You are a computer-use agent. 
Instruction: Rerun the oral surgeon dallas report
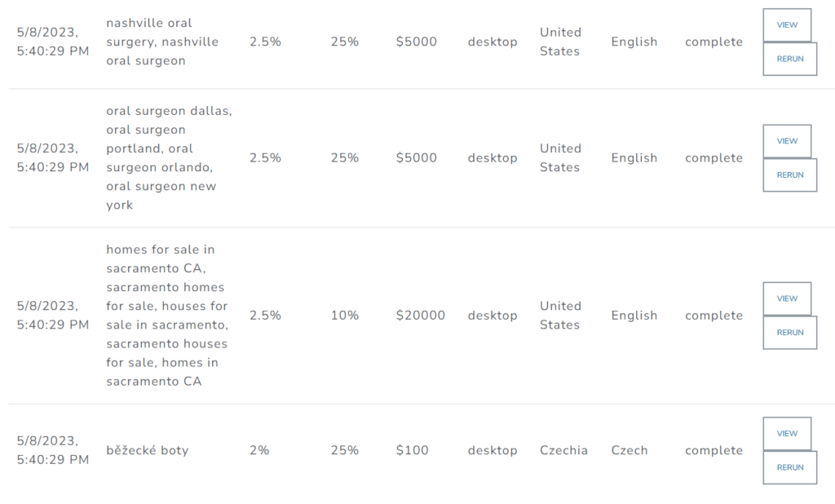click(x=789, y=175)
